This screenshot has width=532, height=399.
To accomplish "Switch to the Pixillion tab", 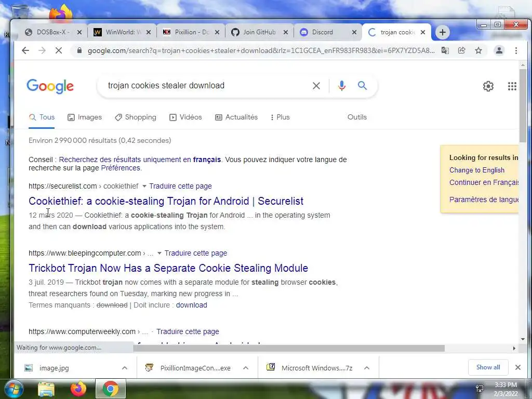I will tap(191, 32).
